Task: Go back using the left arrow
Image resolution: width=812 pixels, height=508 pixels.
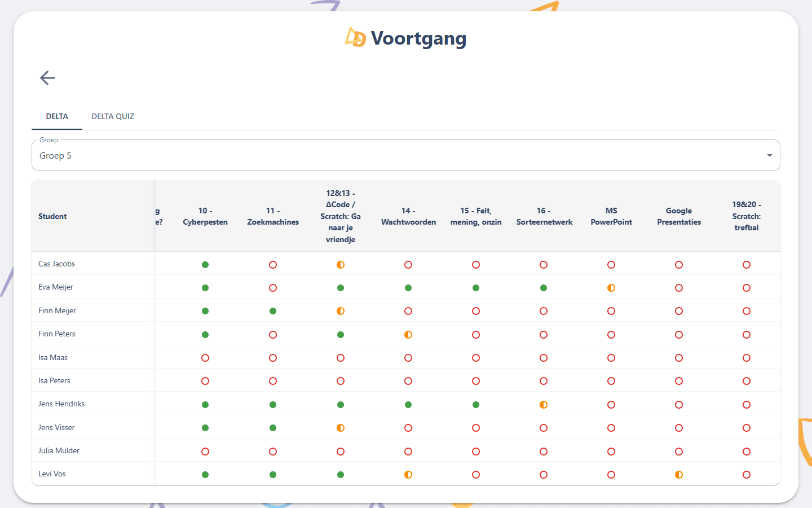Action: [x=47, y=78]
